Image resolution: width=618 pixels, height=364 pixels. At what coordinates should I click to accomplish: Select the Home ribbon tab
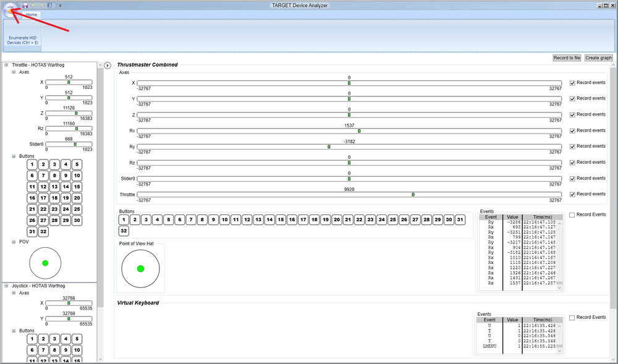coord(30,14)
